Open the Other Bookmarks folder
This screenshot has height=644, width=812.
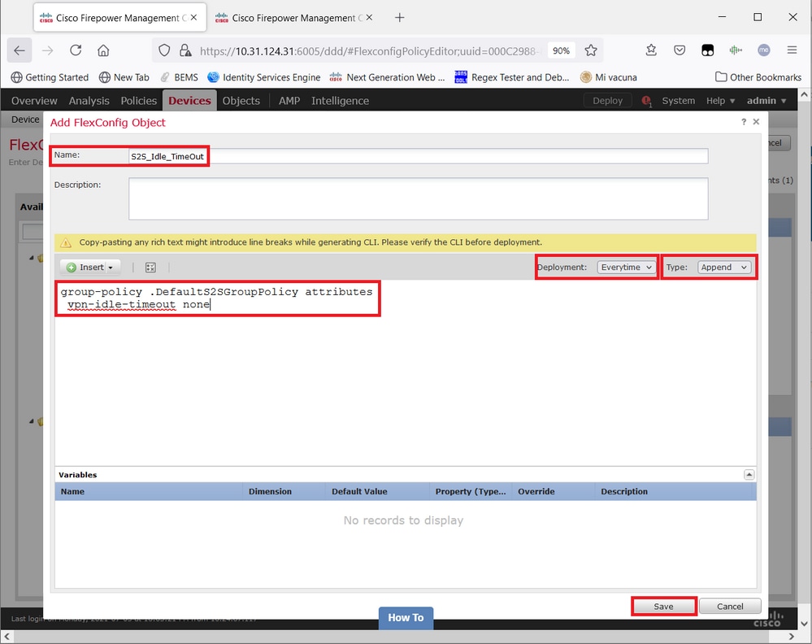[x=758, y=77]
